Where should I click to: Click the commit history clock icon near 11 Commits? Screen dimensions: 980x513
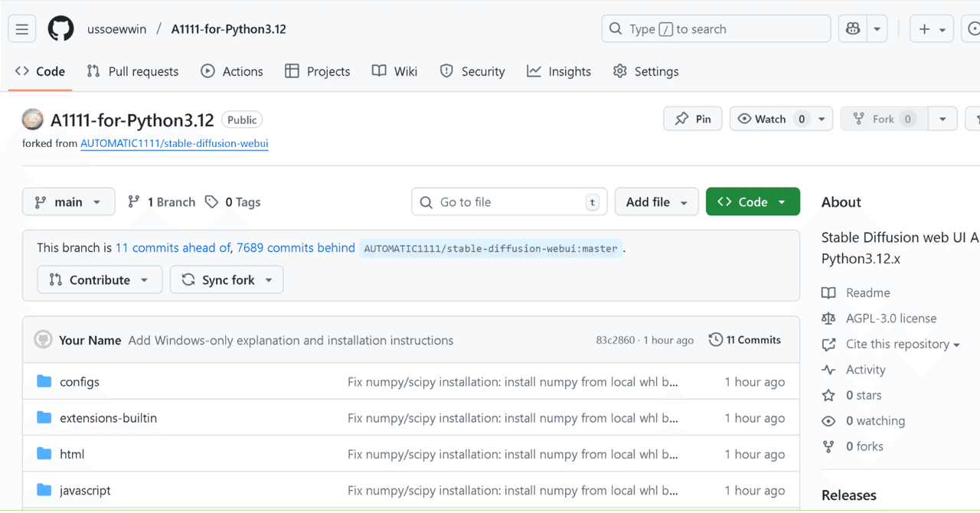point(717,339)
